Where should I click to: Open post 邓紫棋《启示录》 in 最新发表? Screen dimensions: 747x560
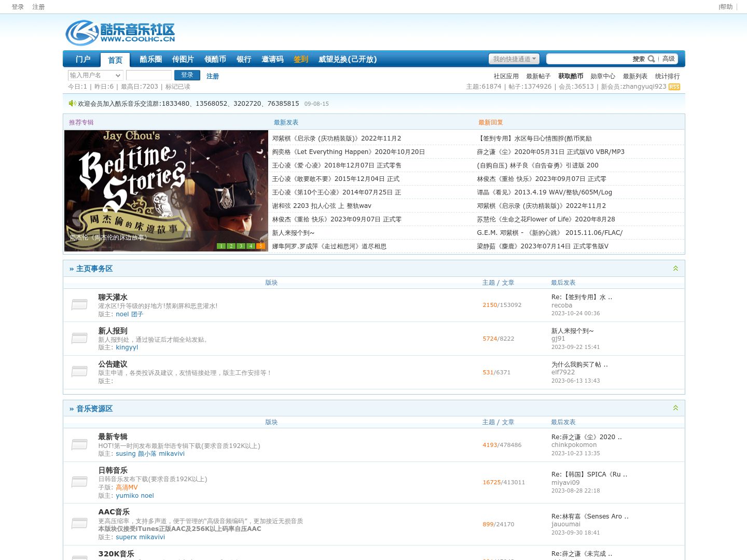(337, 138)
